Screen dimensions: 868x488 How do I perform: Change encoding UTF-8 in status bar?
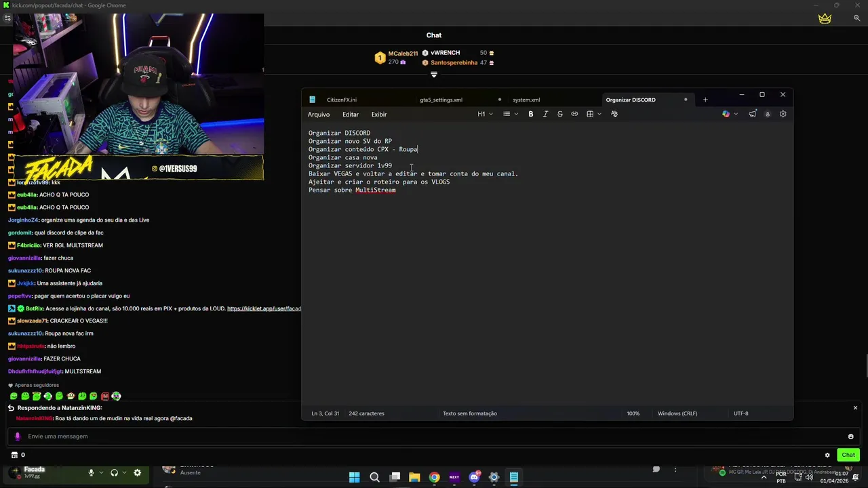point(741,413)
